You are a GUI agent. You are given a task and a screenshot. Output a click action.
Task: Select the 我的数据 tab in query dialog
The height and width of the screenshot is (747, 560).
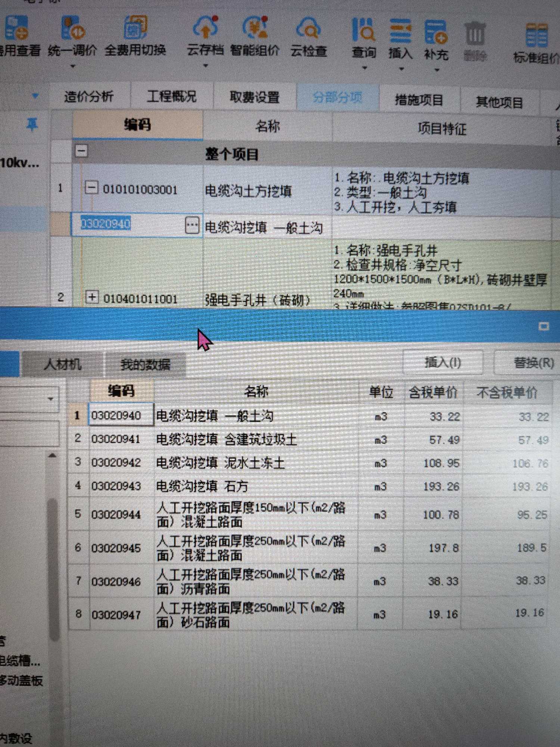point(145,364)
